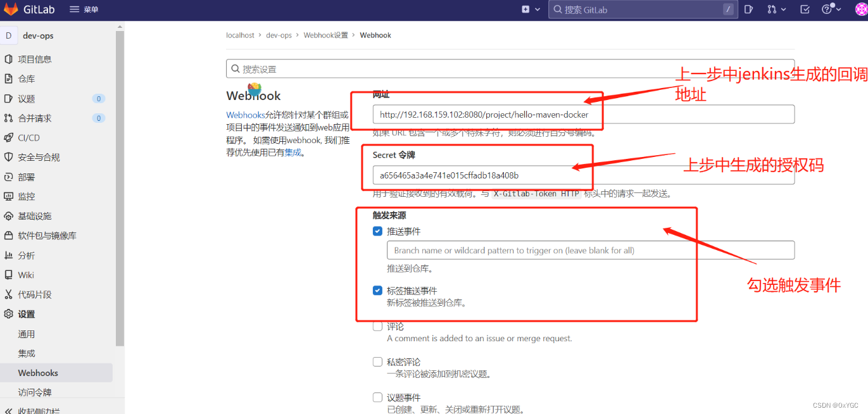Uncheck the 推送事件 checkbox

tap(377, 232)
